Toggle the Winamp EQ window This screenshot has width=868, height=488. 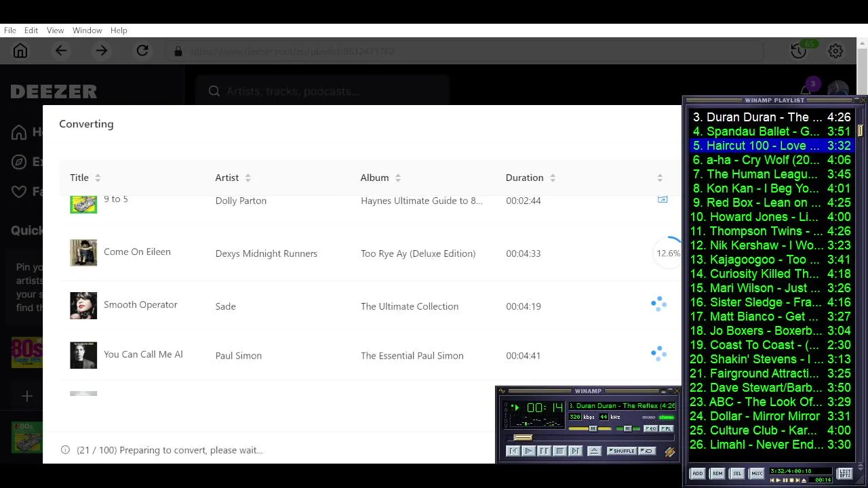(x=651, y=428)
